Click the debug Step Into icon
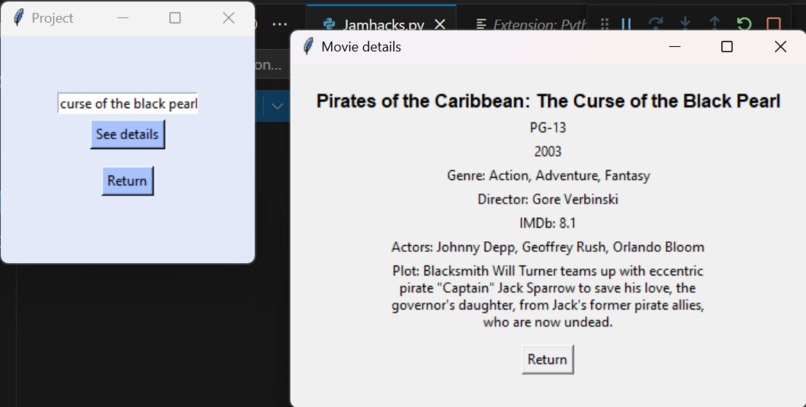The width and height of the screenshot is (806, 407). point(685,24)
